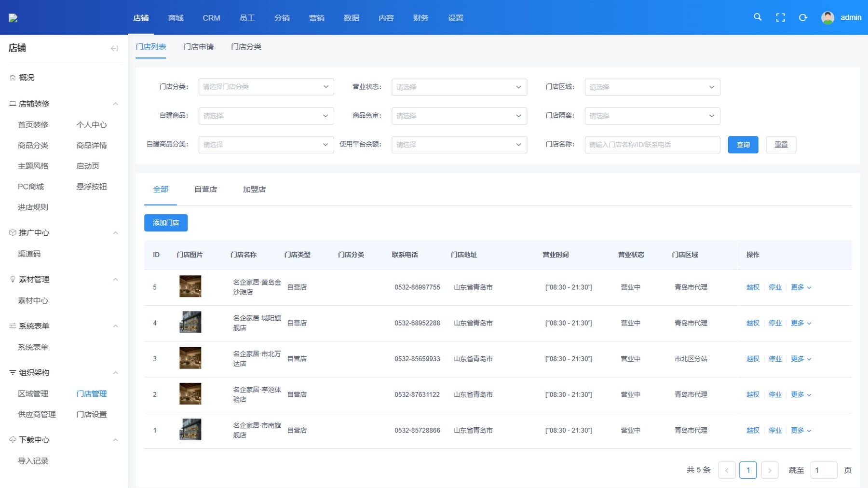
Task: Go to previous page arrow in pagination
Action: click(x=727, y=470)
